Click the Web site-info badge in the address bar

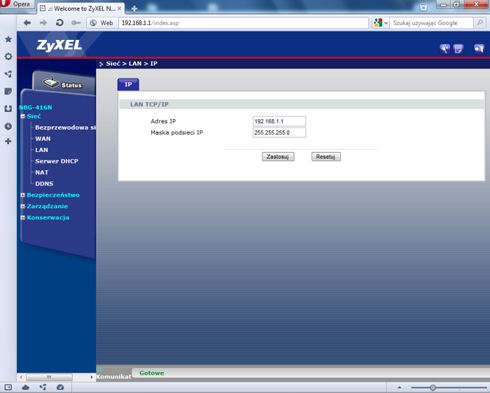click(x=102, y=23)
